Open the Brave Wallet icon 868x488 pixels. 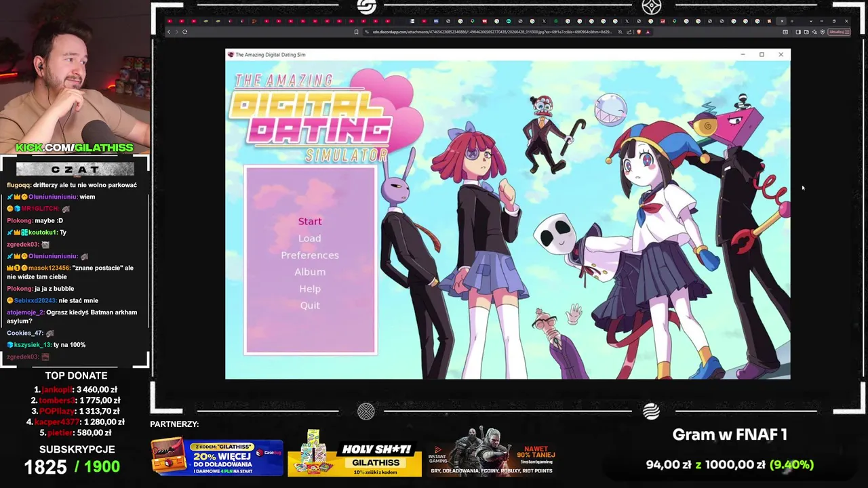click(806, 32)
